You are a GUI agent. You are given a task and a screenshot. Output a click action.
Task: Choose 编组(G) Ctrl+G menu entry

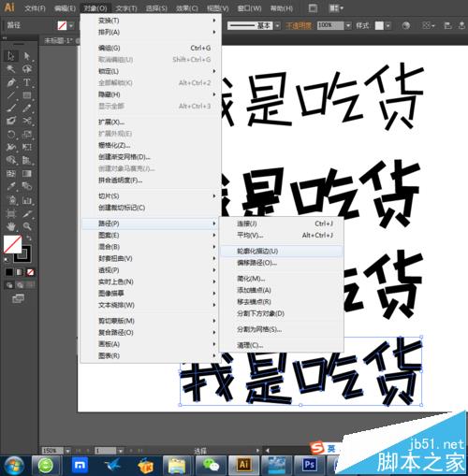tap(151, 48)
